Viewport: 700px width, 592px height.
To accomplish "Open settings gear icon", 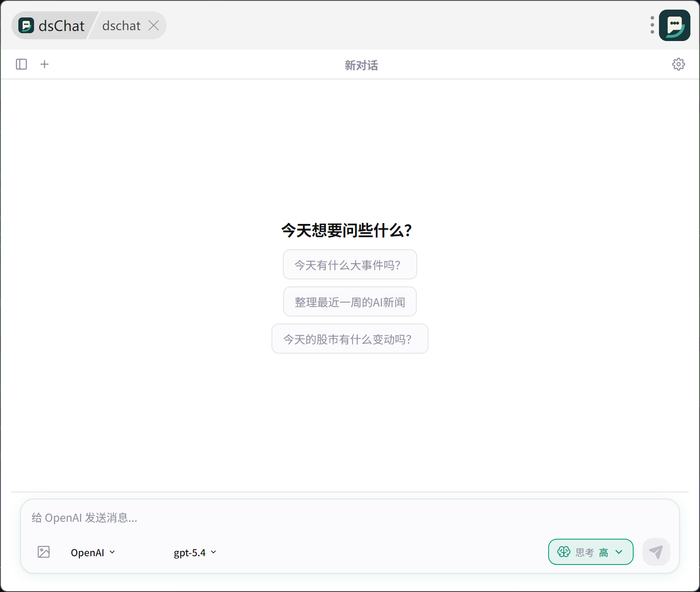I will click(678, 65).
